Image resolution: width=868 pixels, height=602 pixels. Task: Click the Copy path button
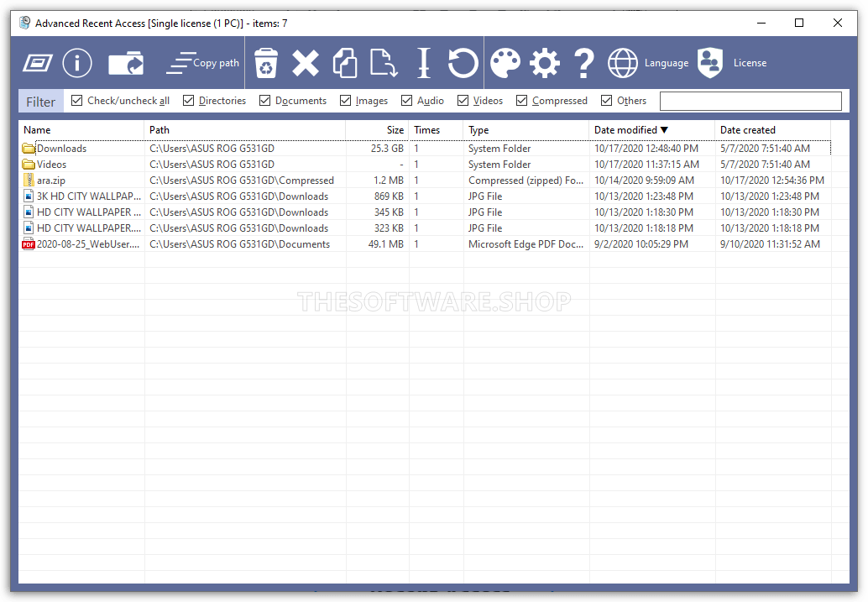point(202,63)
